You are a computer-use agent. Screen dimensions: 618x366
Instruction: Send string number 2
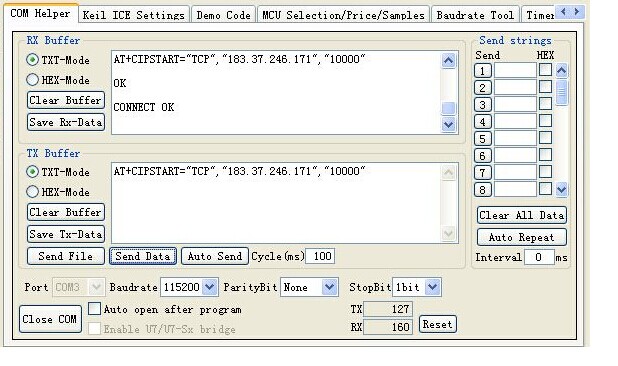(x=483, y=88)
